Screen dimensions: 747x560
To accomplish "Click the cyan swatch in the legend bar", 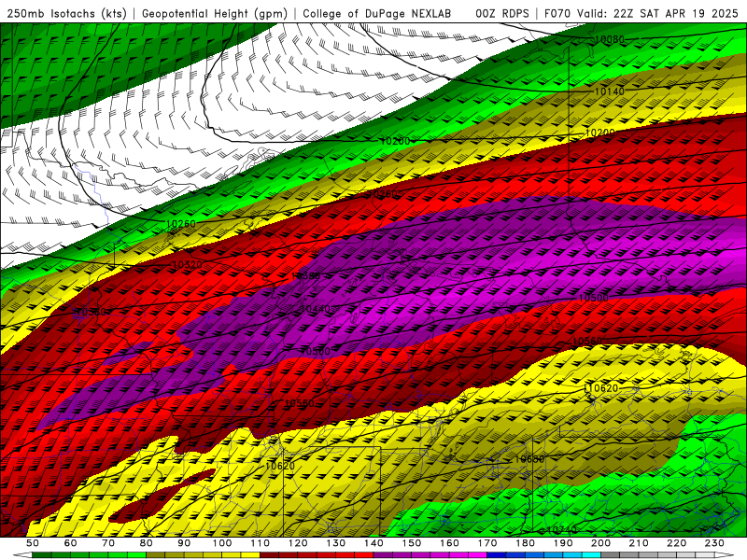I will 591,555.
